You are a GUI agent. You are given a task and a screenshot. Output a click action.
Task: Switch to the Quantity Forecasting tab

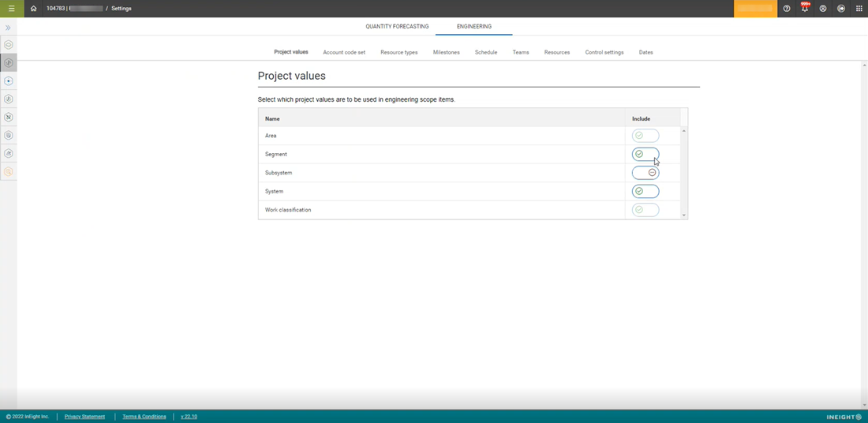click(x=397, y=27)
